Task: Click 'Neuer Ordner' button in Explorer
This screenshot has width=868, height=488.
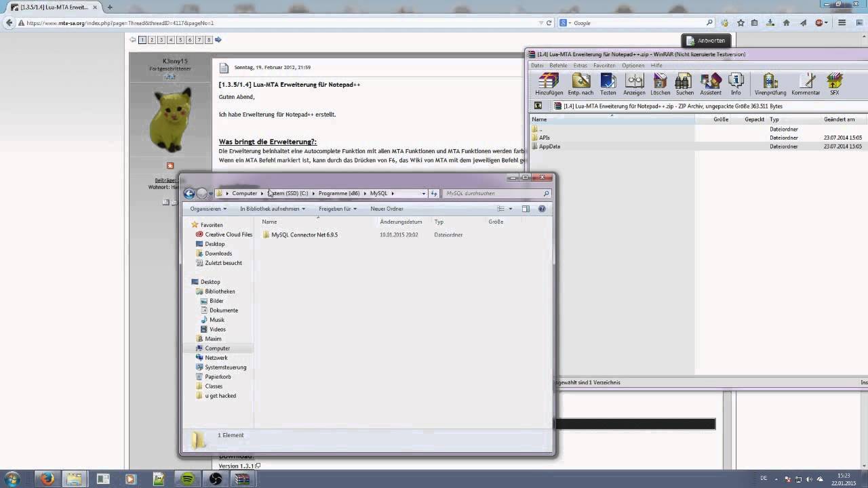Action: tap(387, 209)
